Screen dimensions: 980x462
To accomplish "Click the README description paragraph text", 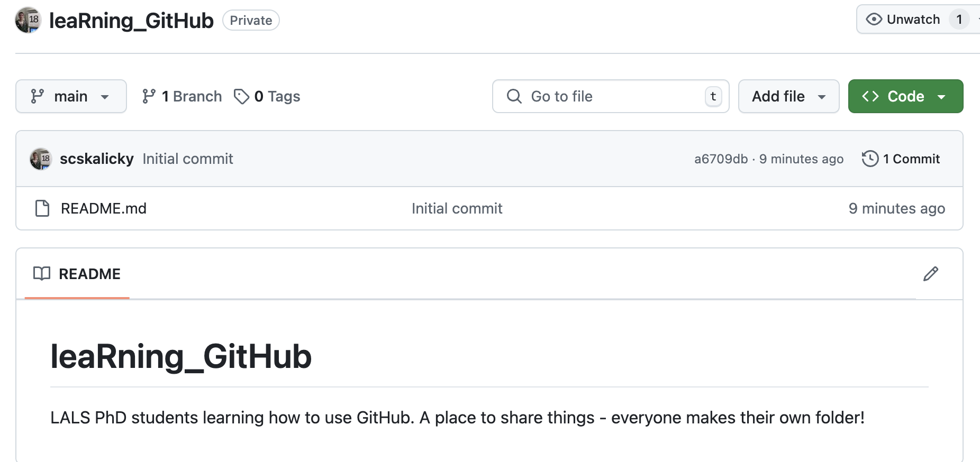I will tap(457, 418).
